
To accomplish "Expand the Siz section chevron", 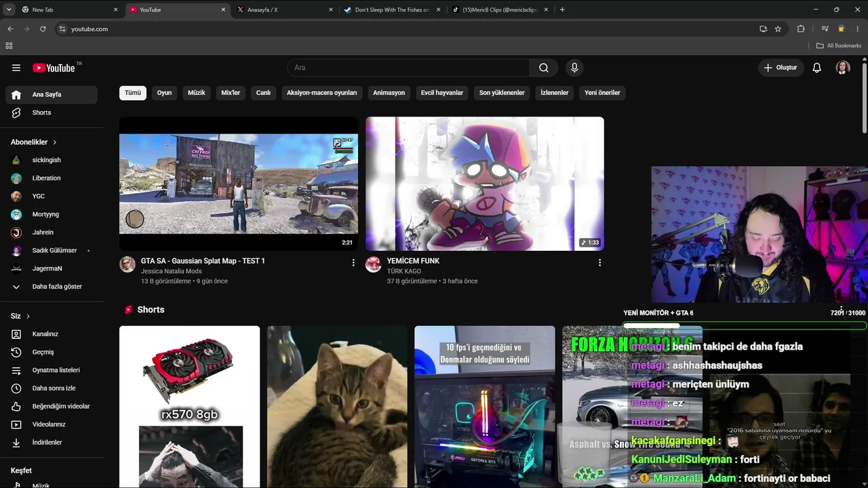I will click(x=28, y=317).
